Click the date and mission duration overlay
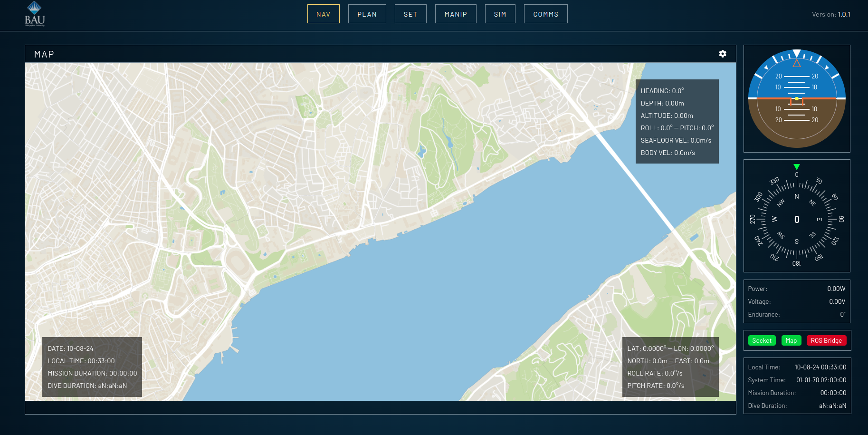This screenshot has height=435, width=868. pos(92,367)
